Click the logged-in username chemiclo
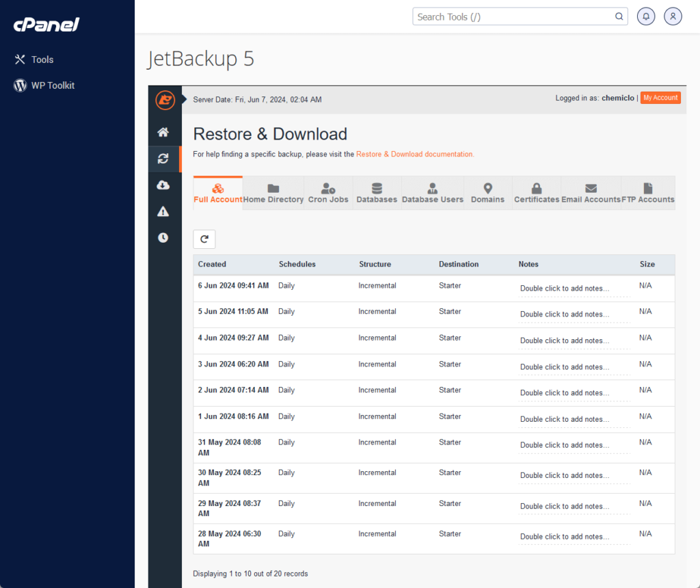Image resolution: width=700 pixels, height=588 pixels. [x=618, y=98]
